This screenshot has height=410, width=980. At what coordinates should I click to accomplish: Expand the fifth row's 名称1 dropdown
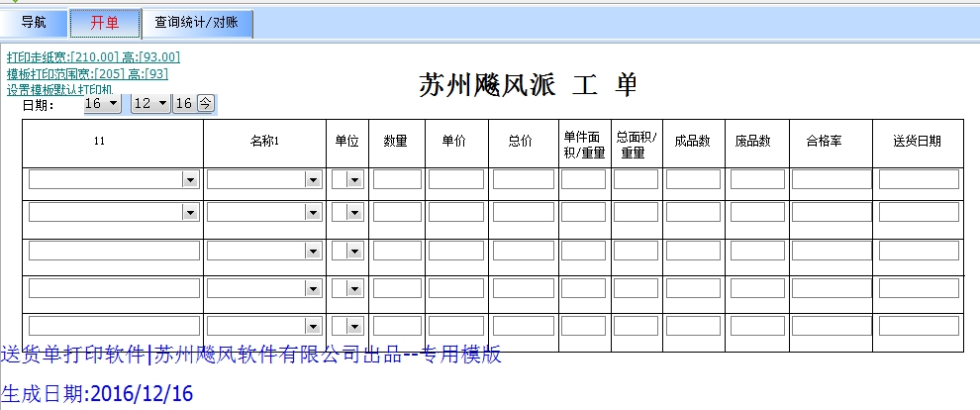313,326
